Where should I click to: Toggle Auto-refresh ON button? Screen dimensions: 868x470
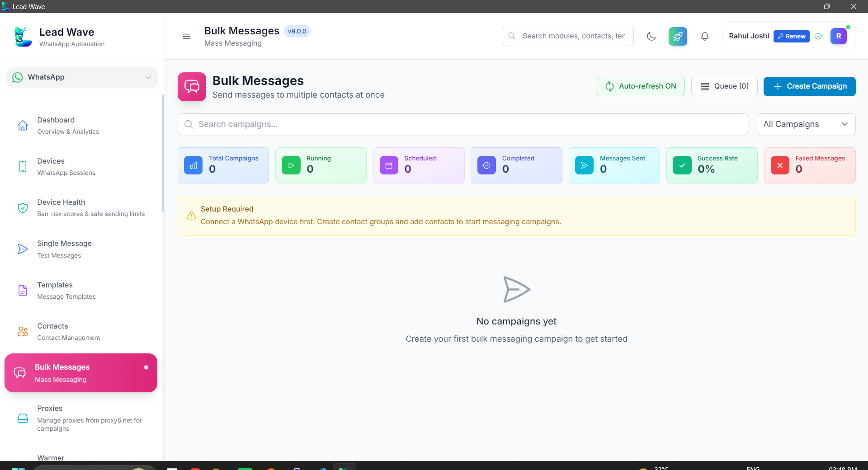pyautogui.click(x=640, y=86)
